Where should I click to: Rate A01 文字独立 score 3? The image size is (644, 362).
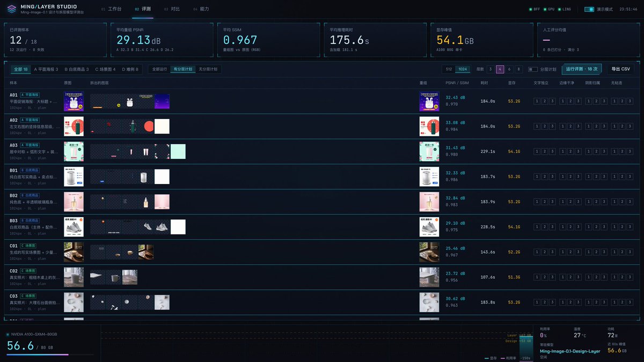coord(552,101)
